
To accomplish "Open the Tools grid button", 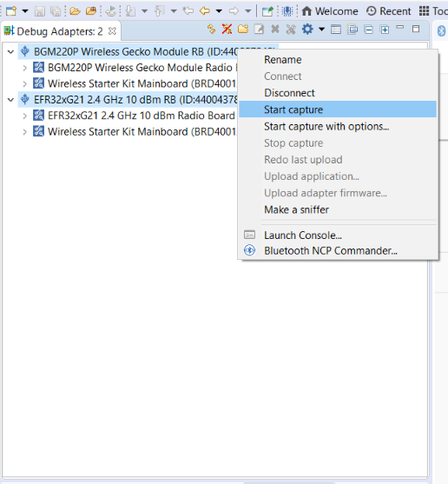I will pos(433,11).
